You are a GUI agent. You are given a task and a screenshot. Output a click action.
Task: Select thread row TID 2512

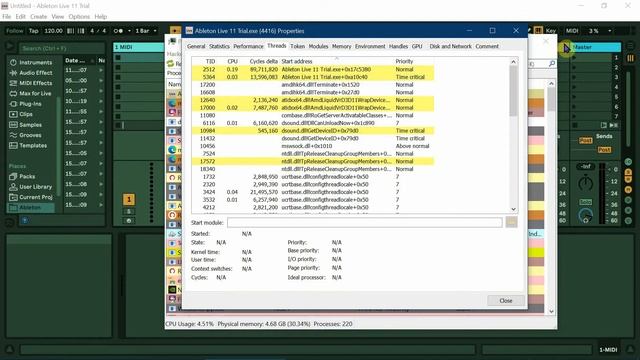(x=313, y=69)
